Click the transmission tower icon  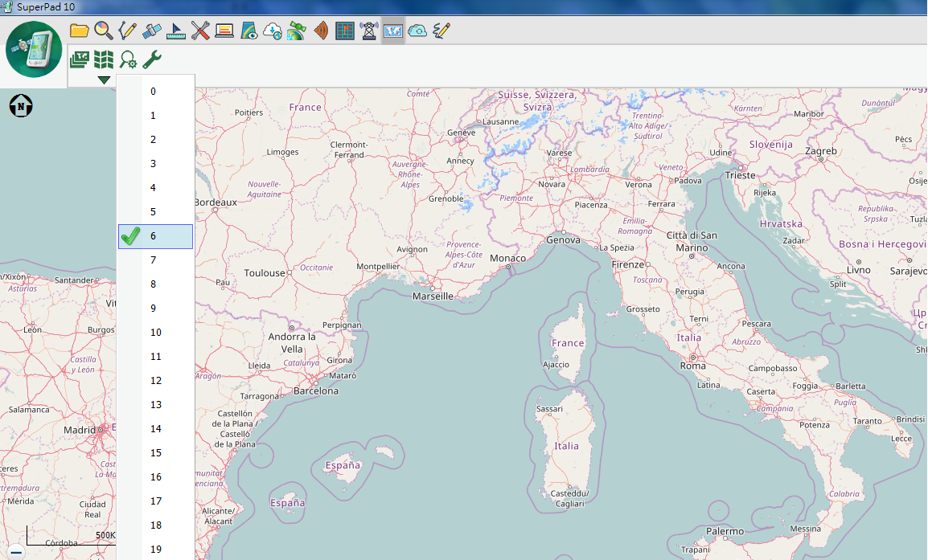pos(369,31)
